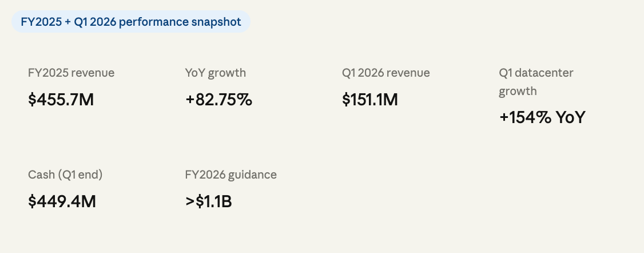
Task: Click the +82.75% growth figure
Action: point(218,100)
